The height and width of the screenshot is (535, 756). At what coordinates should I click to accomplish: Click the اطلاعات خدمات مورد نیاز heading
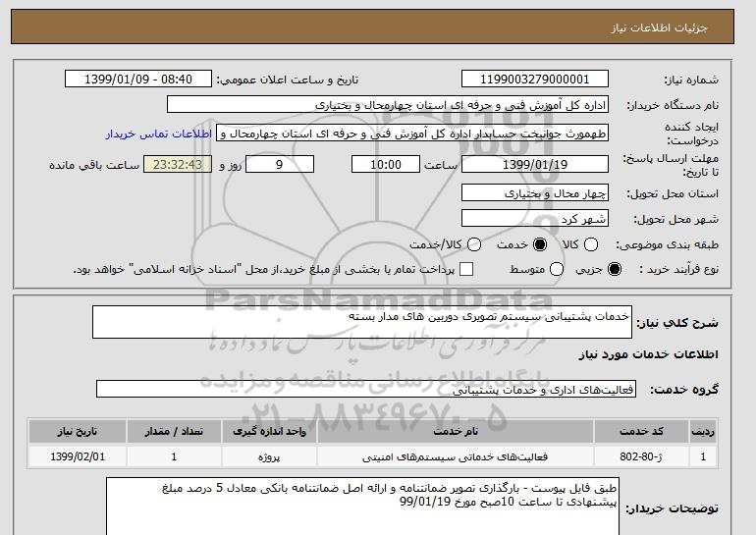pos(648,354)
